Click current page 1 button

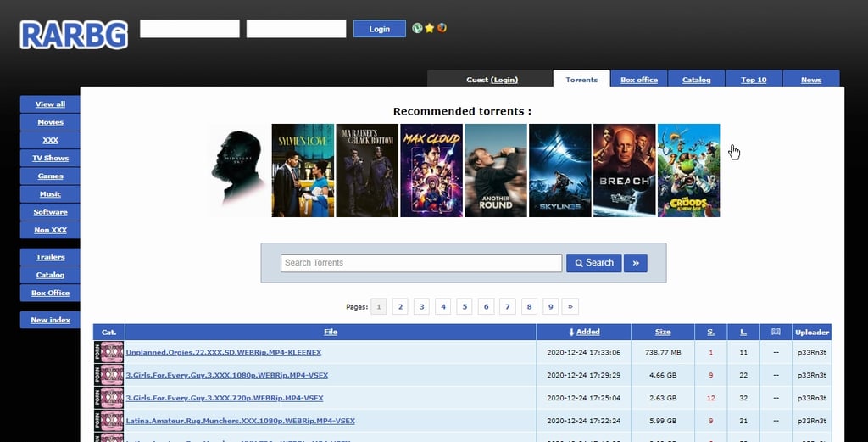point(379,306)
